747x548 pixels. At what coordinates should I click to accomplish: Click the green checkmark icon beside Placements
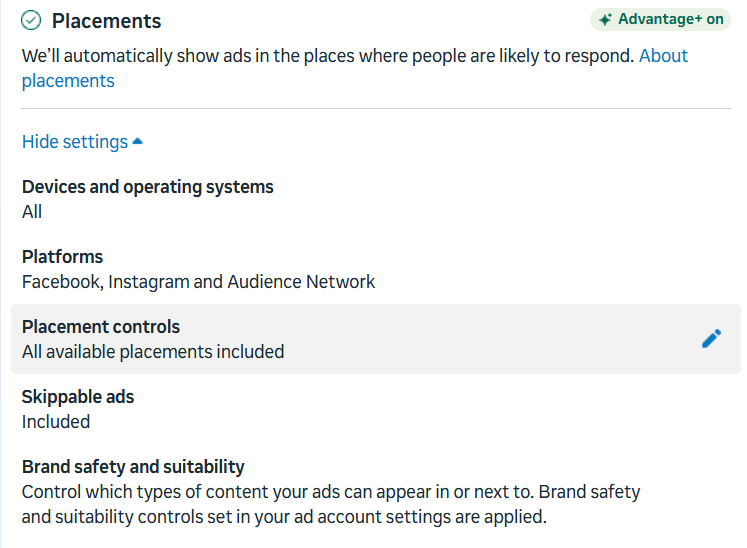(31, 20)
